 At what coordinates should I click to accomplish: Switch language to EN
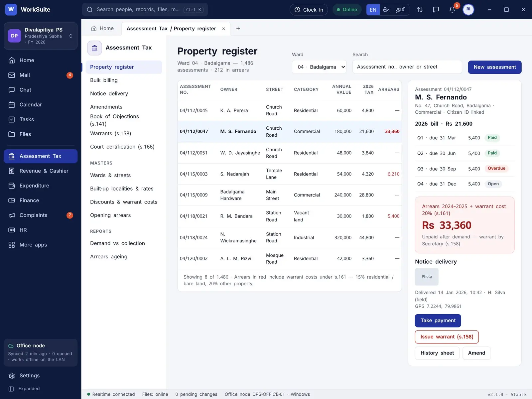click(x=373, y=10)
